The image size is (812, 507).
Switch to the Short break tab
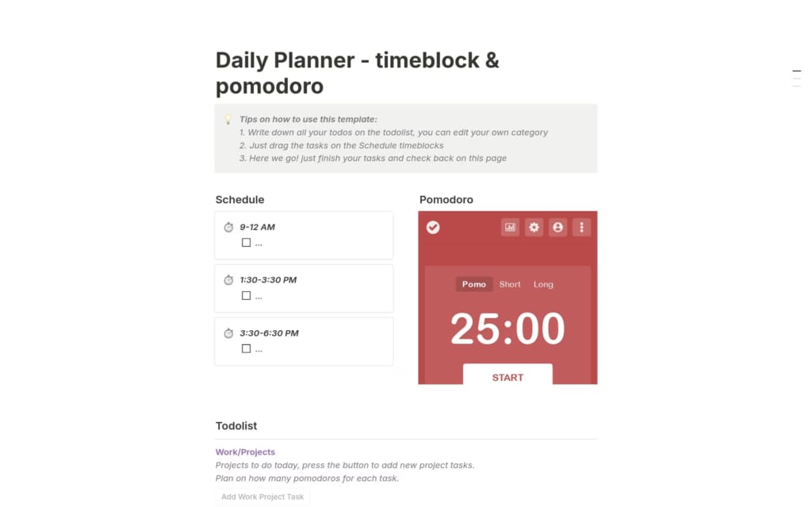(509, 284)
